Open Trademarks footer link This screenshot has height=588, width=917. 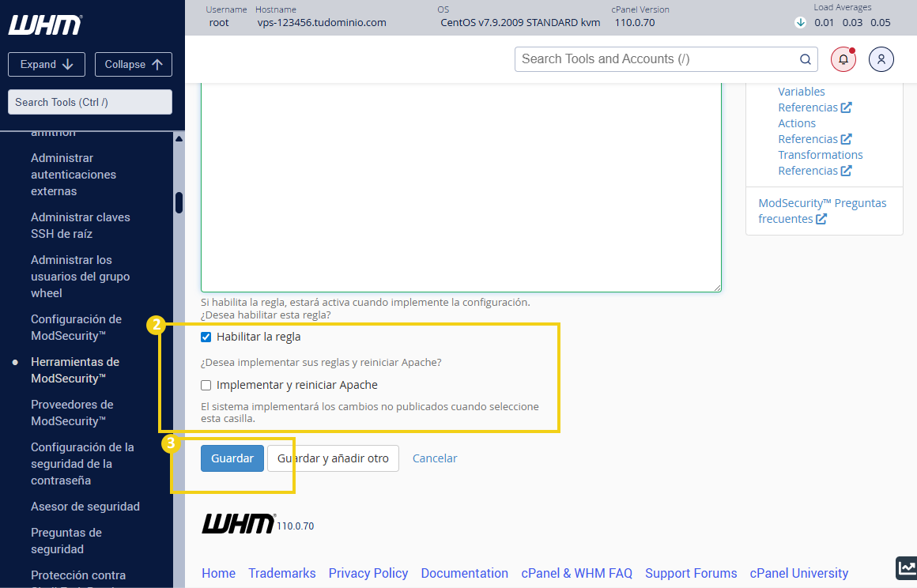(x=282, y=574)
